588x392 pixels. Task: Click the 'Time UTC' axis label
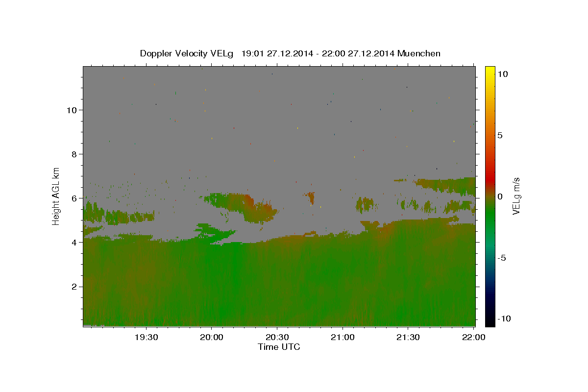[279, 347]
